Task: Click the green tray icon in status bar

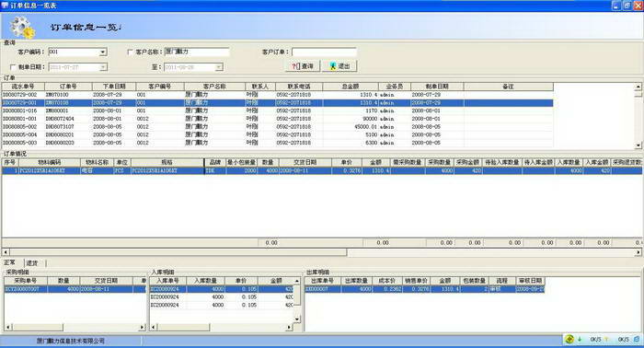Action: pos(569,339)
